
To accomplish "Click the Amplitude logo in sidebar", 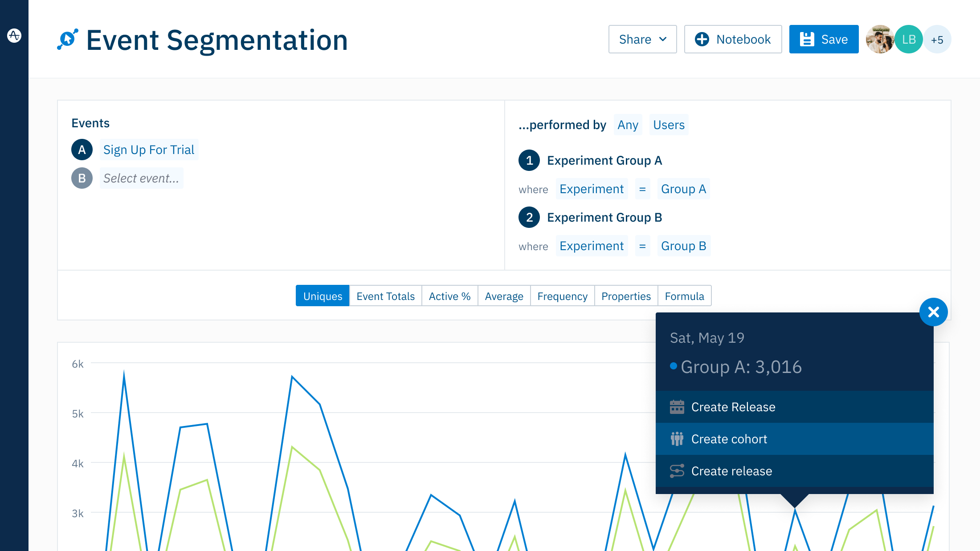I will coord(14,35).
